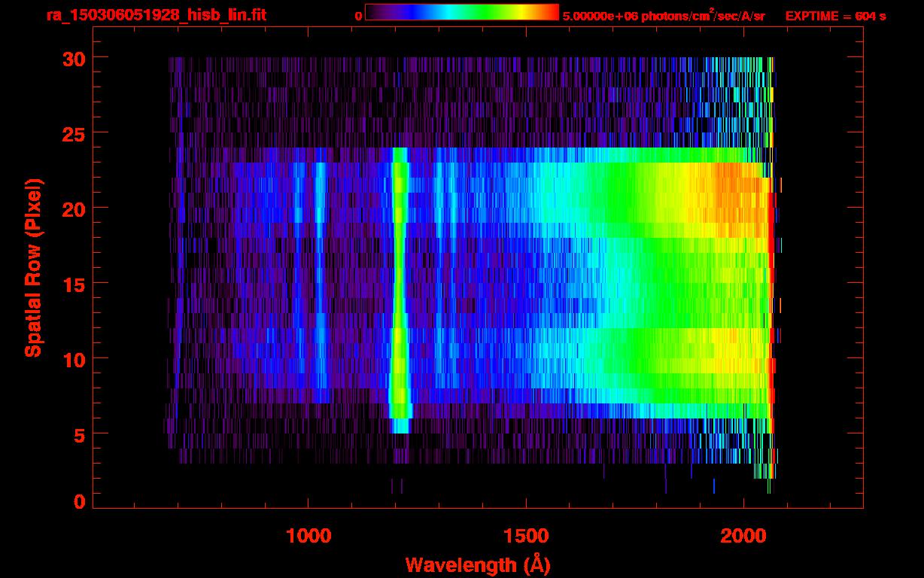This screenshot has width=924, height=578.
Task: Click the filename ra_150306051928_hisb_lin.fit
Action: tap(156, 15)
